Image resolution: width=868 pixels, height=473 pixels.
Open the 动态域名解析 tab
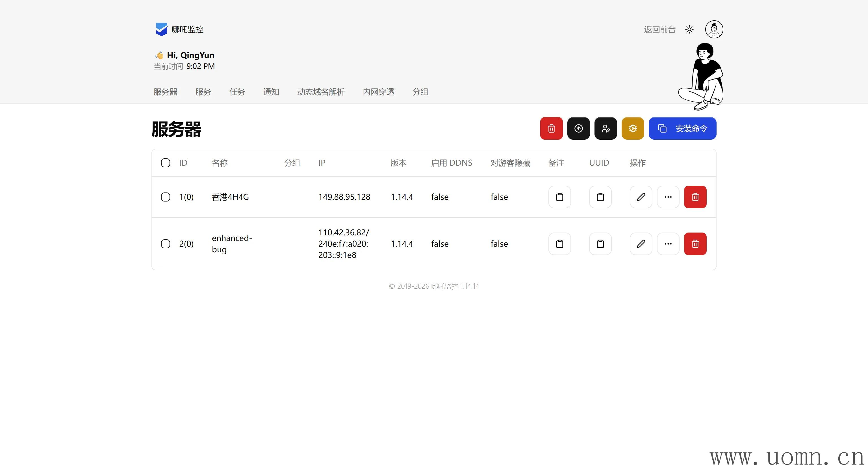pos(320,92)
